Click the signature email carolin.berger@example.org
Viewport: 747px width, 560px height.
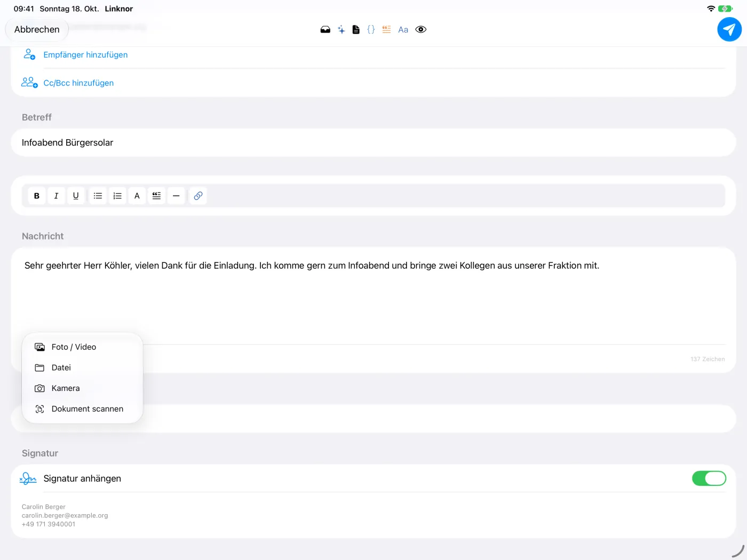tap(65, 516)
